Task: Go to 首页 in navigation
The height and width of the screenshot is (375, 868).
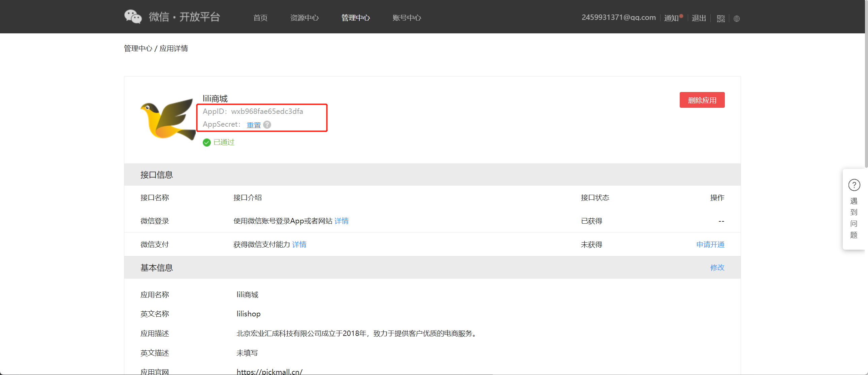Action: [x=260, y=18]
